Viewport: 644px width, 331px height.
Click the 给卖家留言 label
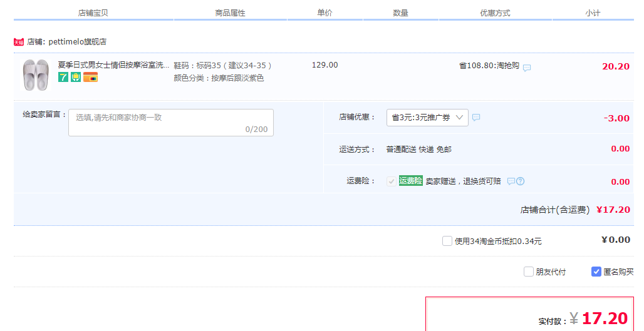tap(44, 115)
